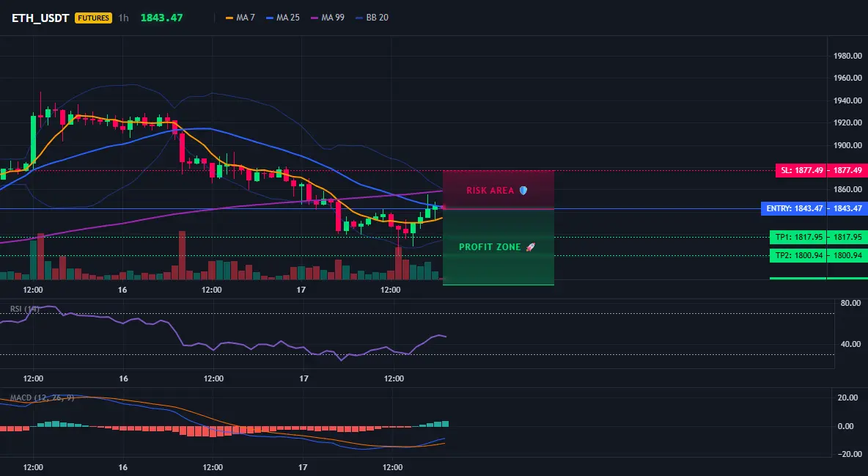
Task: Click the MACD (12, 26, 9) indicator title
Action: click(x=42, y=398)
